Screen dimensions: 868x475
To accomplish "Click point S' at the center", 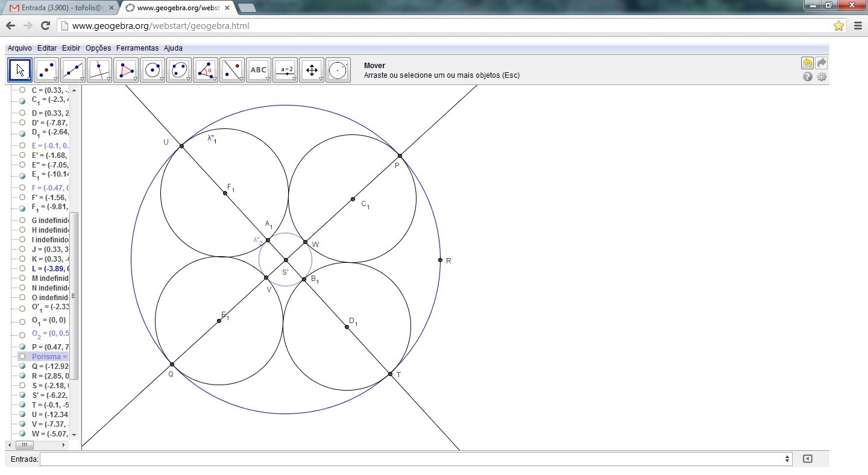I will point(286,260).
